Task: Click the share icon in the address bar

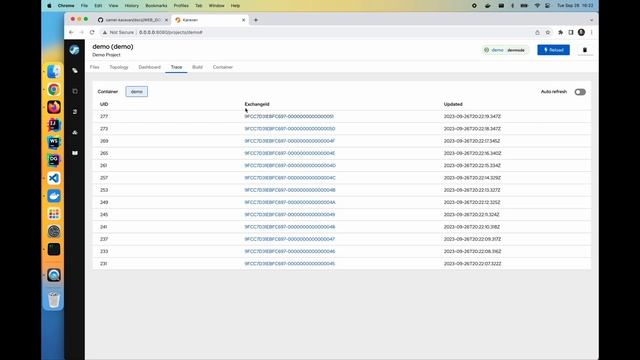Action: coord(537,32)
